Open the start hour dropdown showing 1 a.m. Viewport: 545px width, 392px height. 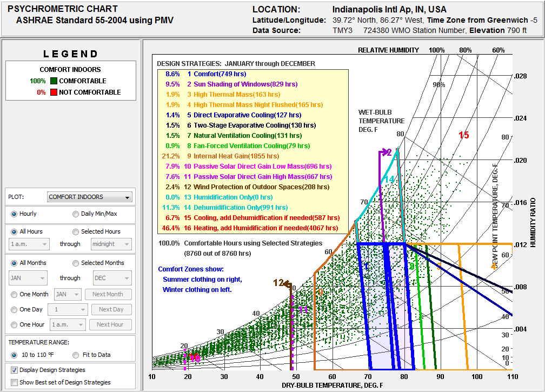click(29, 244)
